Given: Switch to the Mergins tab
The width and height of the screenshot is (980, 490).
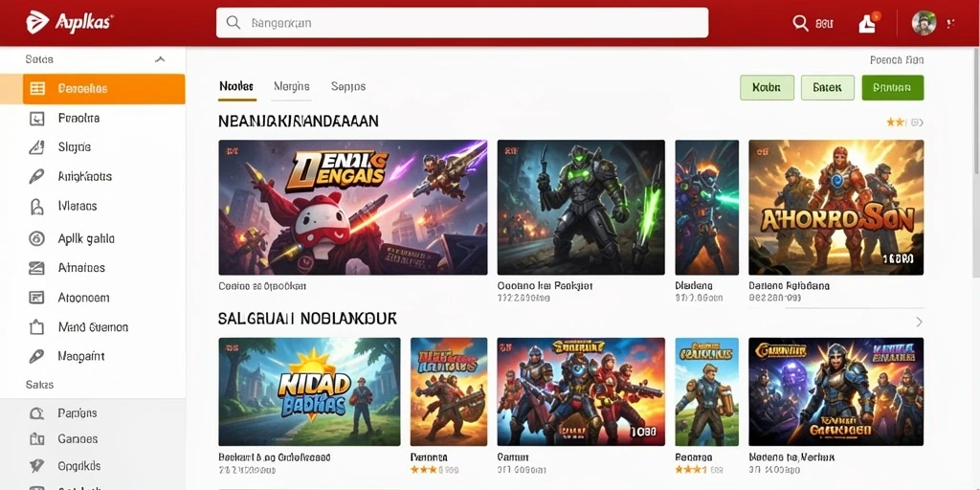Looking at the screenshot, I should (x=292, y=86).
